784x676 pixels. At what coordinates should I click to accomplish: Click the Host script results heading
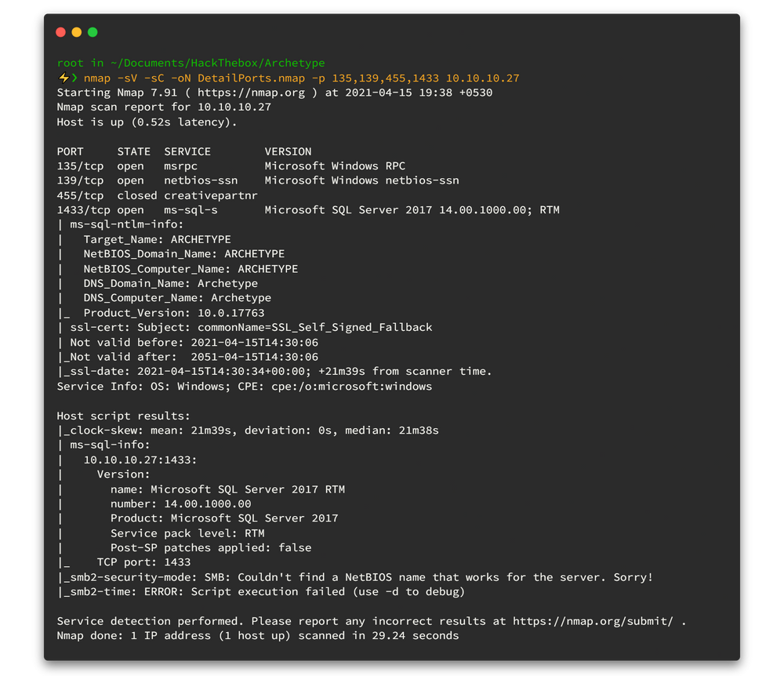tap(124, 416)
